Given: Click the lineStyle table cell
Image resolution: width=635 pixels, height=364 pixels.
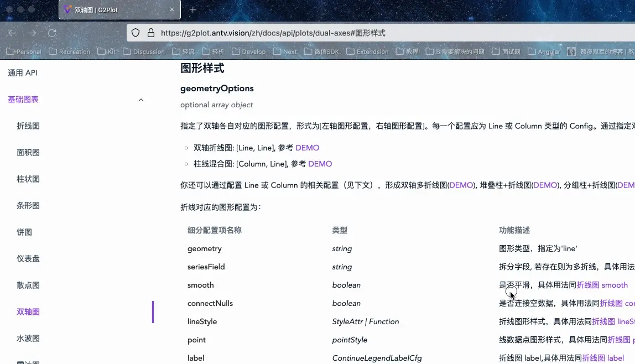Looking at the screenshot, I should tap(202, 321).
